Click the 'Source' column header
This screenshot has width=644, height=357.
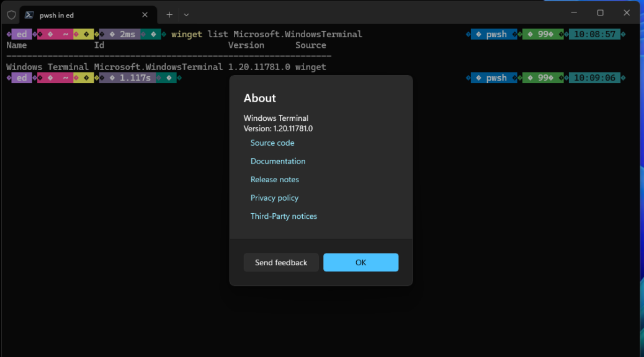(310, 45)
